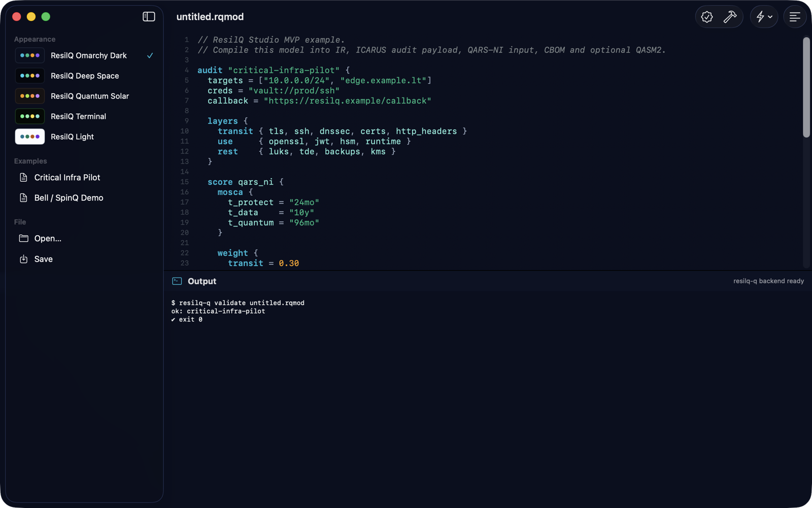Click the 'Compile this model into IR' comment
Viewport: 812px width, 508px height.
point(431,50)
